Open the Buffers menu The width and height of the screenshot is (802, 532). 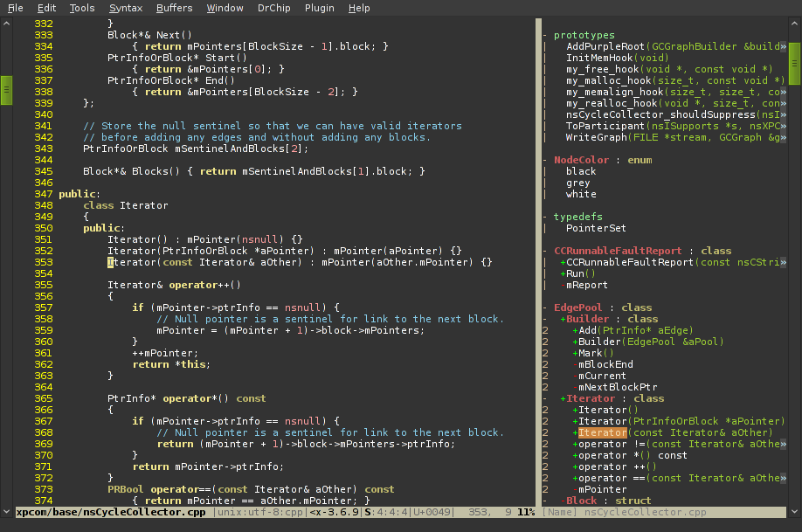pos(175,8)
